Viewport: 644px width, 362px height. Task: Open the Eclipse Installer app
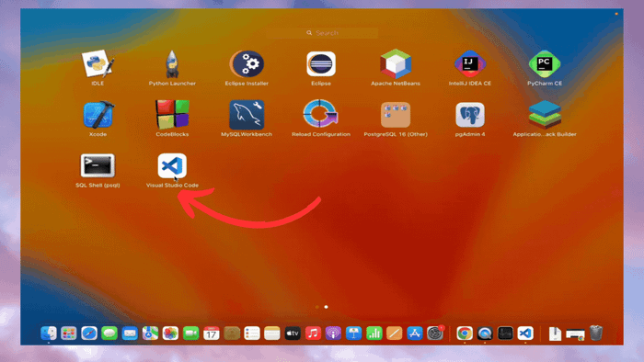point(247,64)
